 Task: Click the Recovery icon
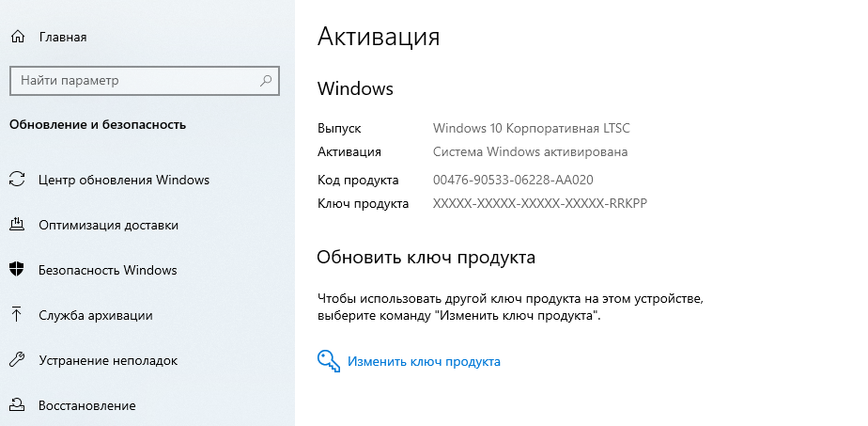coord(18,405)
